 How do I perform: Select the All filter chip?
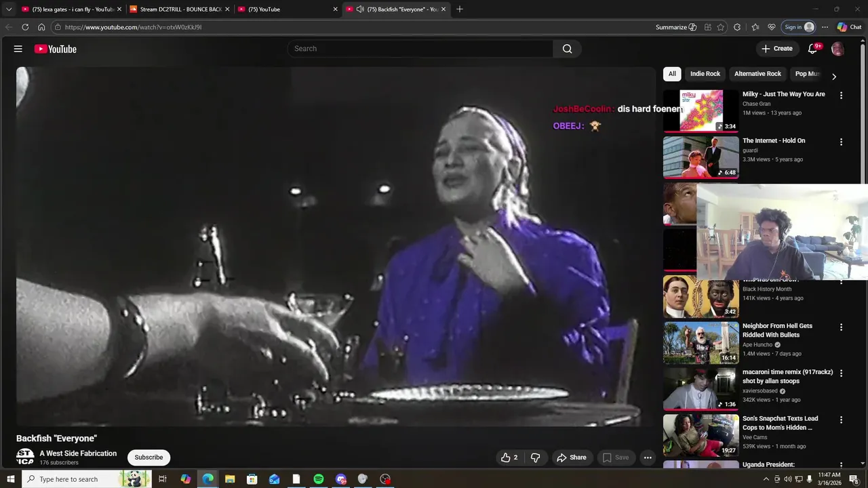[x=672, y=74]
